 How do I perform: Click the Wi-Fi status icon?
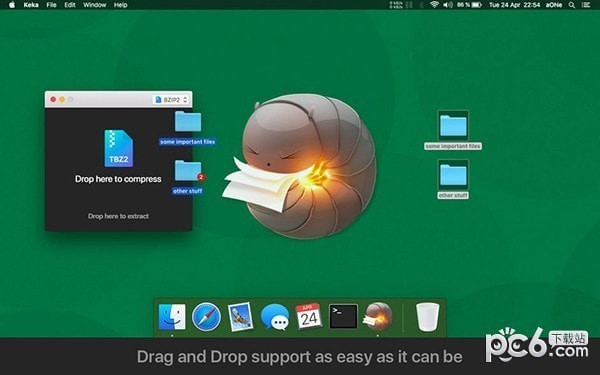coord(434,5)
